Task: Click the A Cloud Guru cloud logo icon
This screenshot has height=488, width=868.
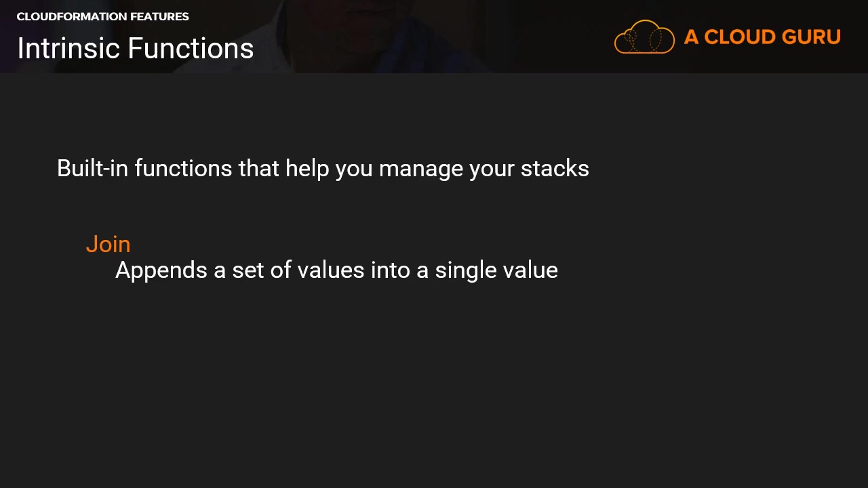Action: (x=644, y=37)
